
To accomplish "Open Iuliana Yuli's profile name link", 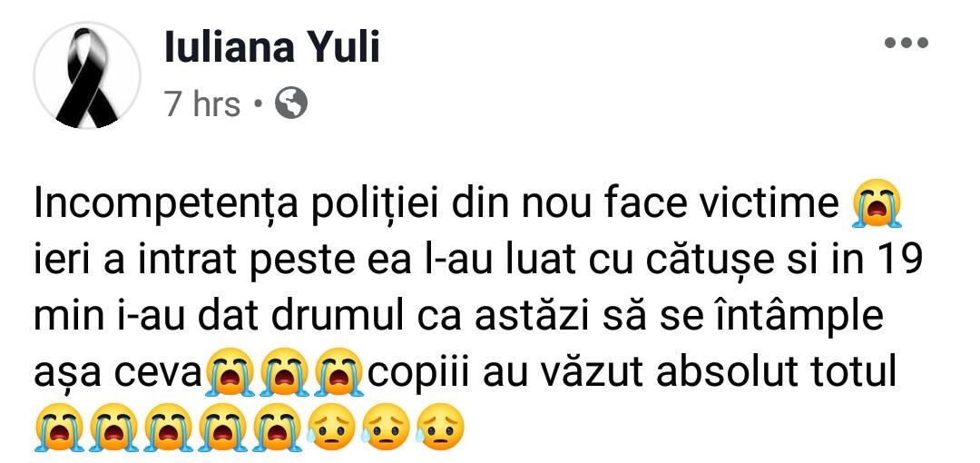I will tap(272, 47).
